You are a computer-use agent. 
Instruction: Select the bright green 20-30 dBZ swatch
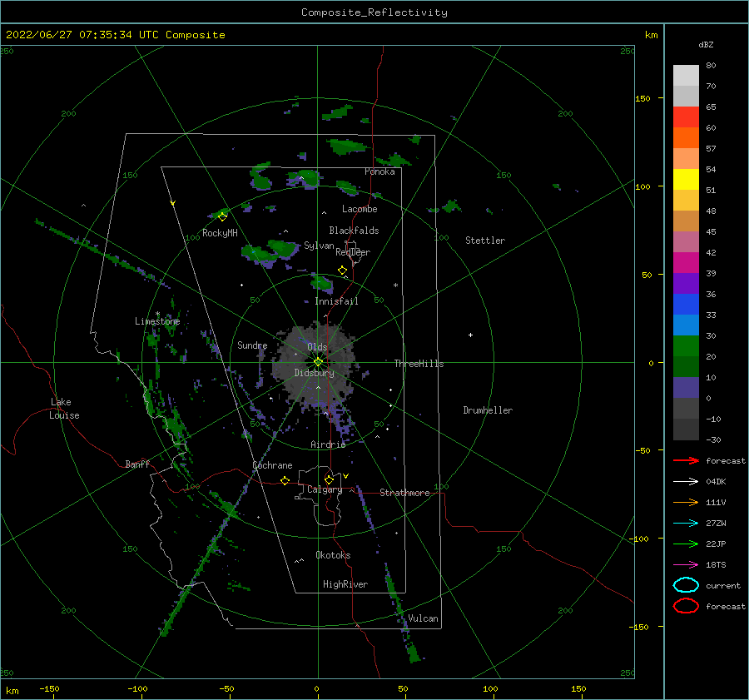pyautogui.click(x=686, y=346)
